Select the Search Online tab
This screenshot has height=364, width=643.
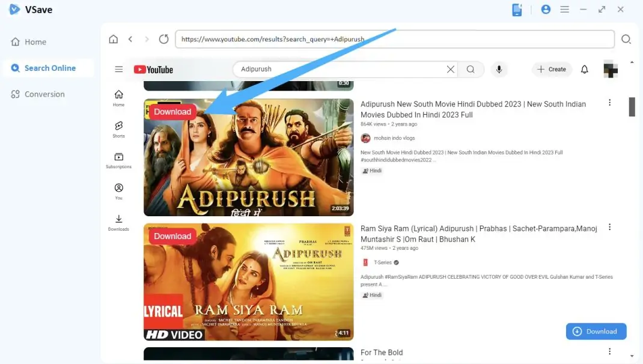48,68
